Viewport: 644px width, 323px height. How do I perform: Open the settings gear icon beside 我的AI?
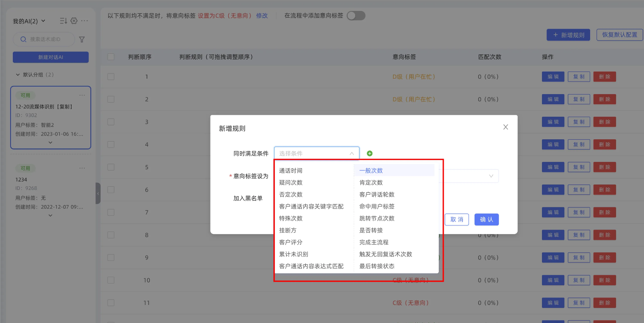[x=74, y=21]
